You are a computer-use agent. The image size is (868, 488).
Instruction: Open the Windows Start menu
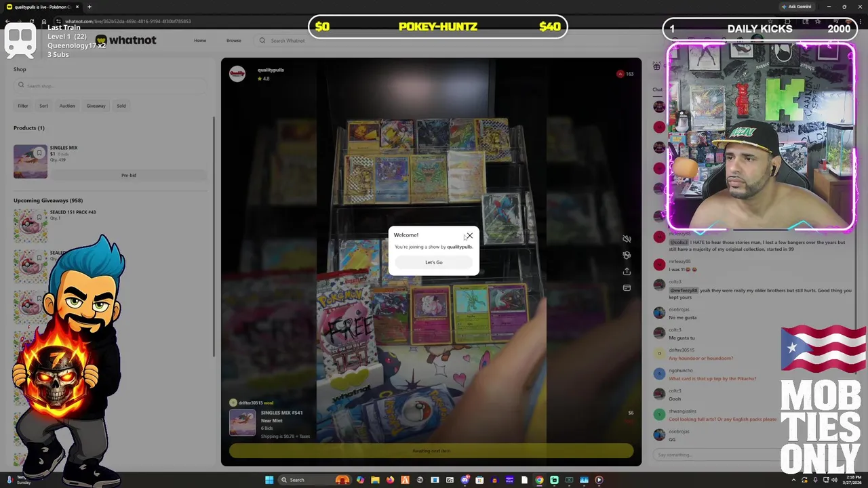click(269, 480)
